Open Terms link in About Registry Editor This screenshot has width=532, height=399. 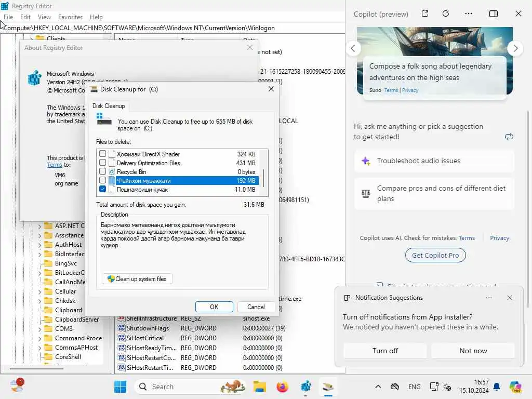[54, 165]
